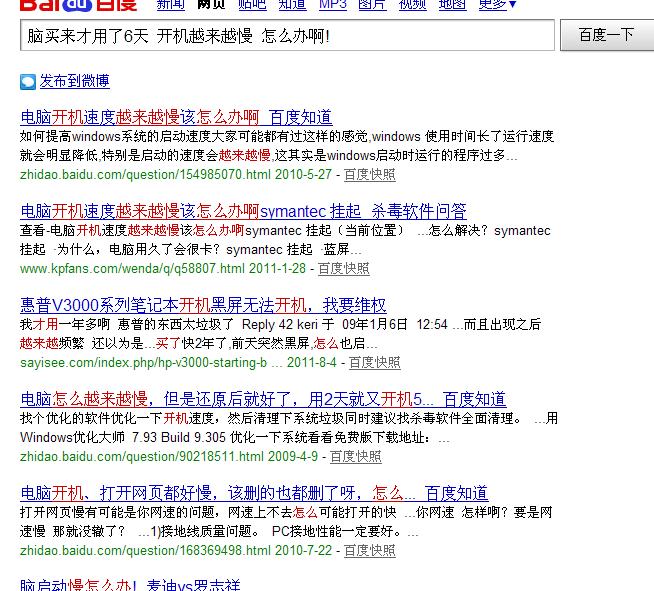The width and height of the screenshot is (654, 591).
Task: Click the 发布到微博 link
Action: (75, 81)
